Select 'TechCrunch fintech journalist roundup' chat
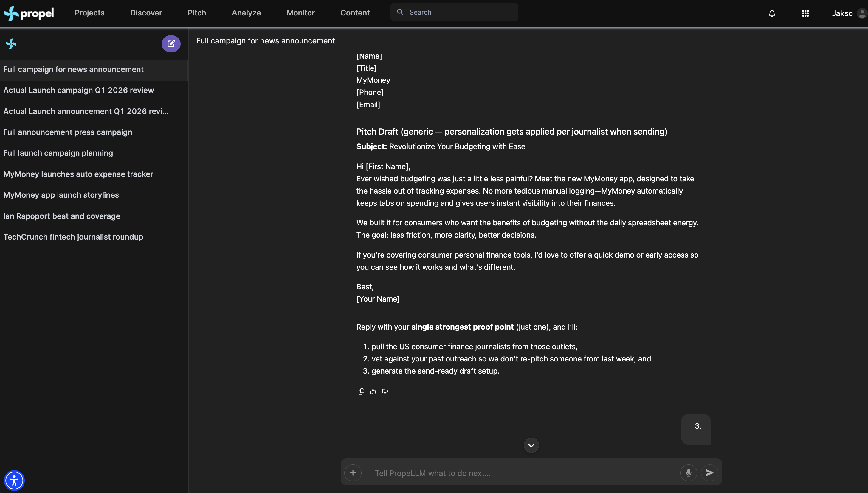This screenshot has width=868, height=493. click(x=73, y=237)
